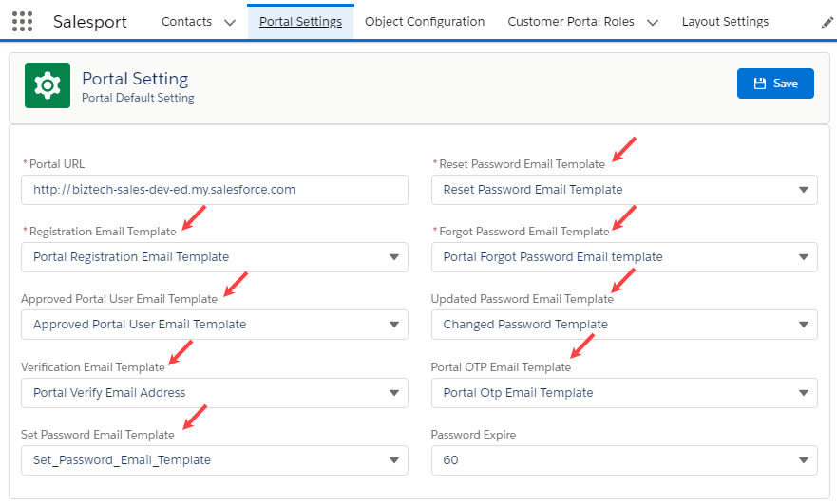The image size is (837, 504).
Task: Open the Contacts tab
Action: click(186, 22)
